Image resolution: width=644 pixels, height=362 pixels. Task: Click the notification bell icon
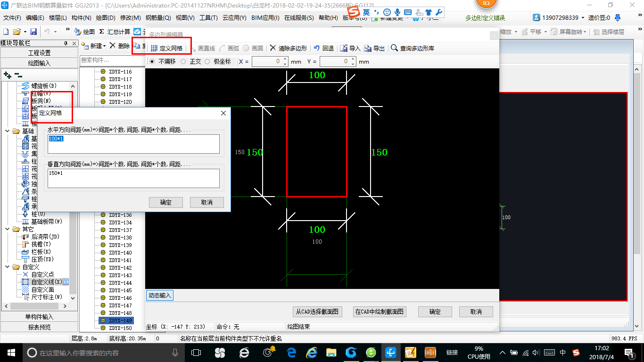pyautogui.click(x=618, y=17)
